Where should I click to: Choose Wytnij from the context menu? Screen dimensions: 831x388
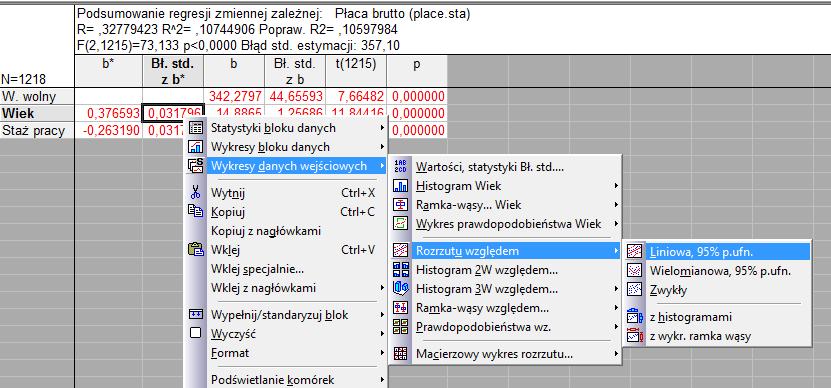pos(287,193)
